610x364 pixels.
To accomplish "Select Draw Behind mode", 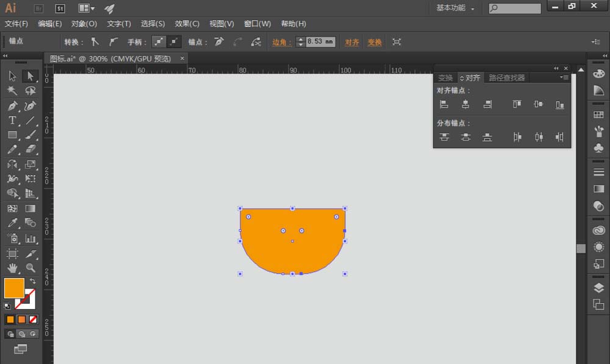I will click(22, 334).
